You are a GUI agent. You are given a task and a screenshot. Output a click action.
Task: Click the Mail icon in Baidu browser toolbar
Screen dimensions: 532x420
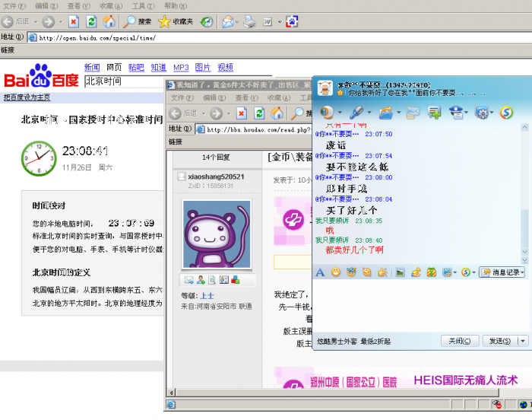click(228, 22)
